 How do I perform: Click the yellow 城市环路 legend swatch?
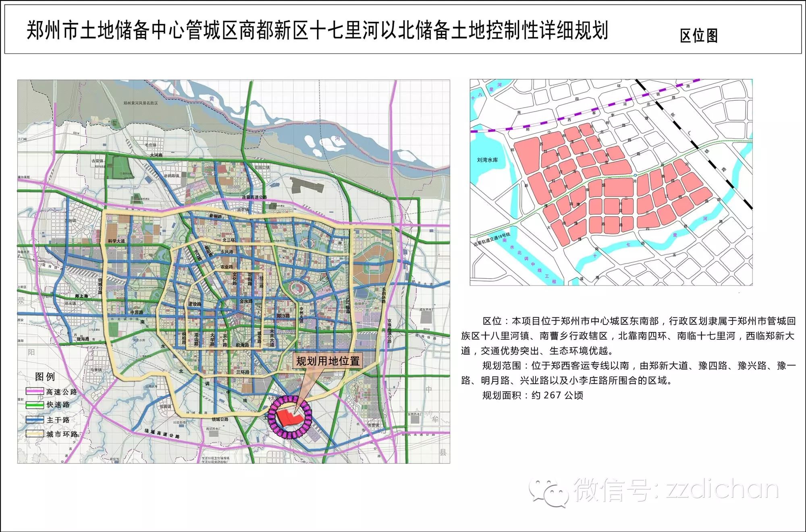click(x=35, y=434)
